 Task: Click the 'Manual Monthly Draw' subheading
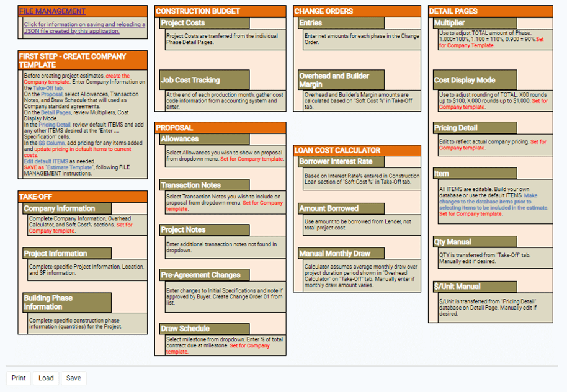tap(341, 254)
